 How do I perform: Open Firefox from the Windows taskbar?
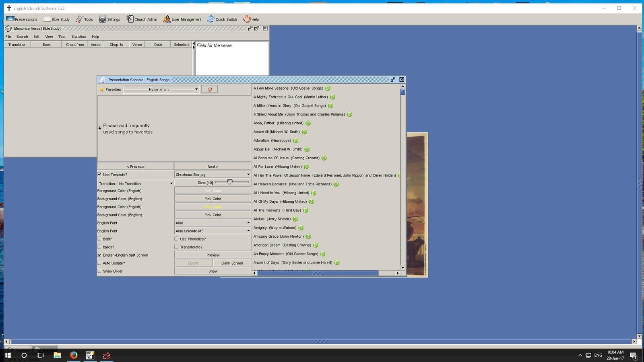(74, 355)
